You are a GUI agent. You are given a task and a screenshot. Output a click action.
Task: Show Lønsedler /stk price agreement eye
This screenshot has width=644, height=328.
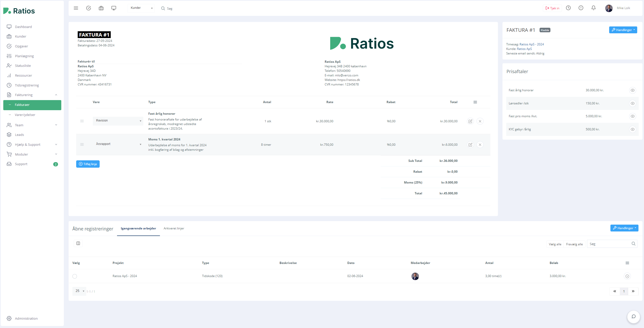coord(633,103)
